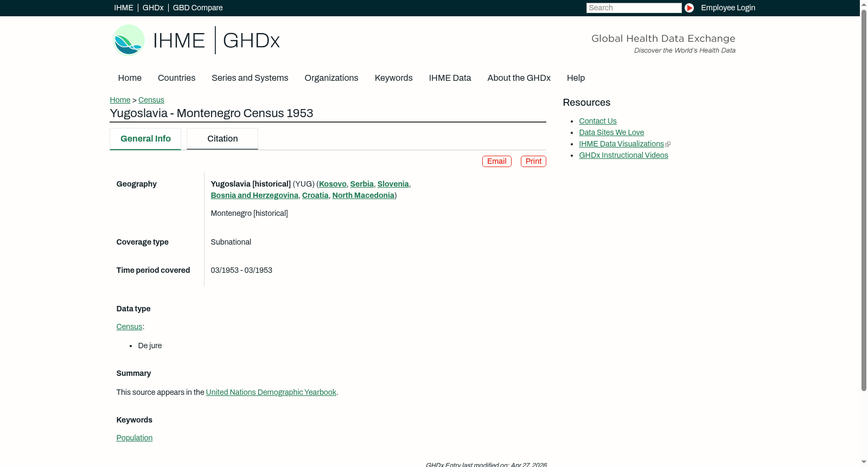This screenshot has width=868, height=467.
Task: Click the scrollbar up arrow
Action: 864,4
